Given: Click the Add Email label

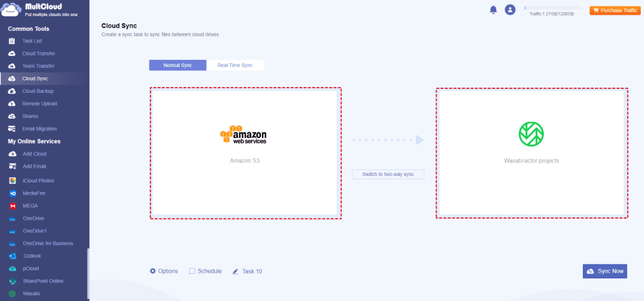Looking at the screenshot, I should [34, 166].
